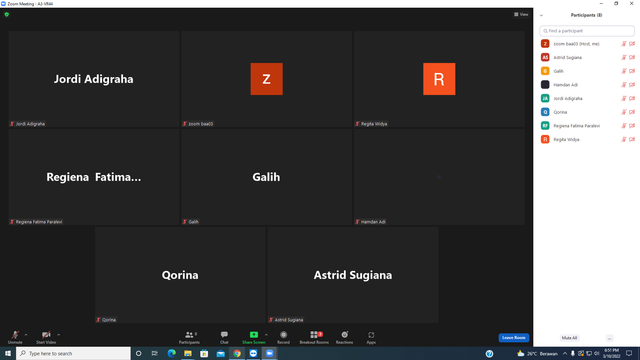The image size is (640, 360).
Task: Open active Zoom meeting icon in taskbar
Action: [x=269, y=353]
